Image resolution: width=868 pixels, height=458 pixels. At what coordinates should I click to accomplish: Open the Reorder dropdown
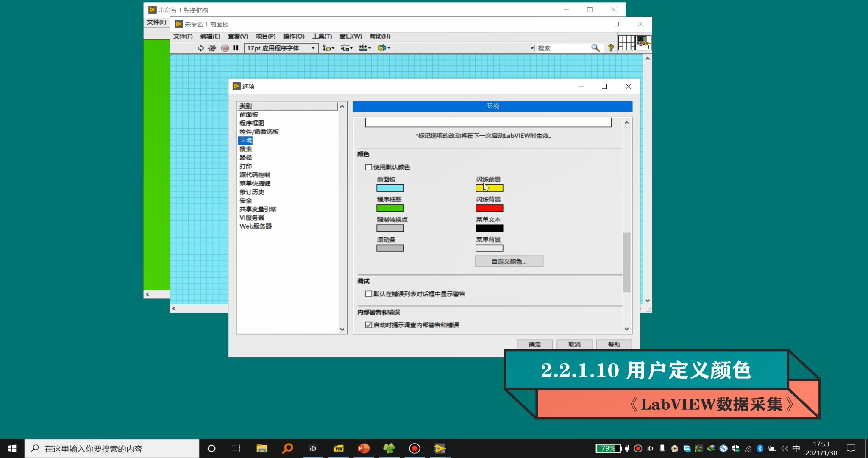pyautogui.click(x=384, y=48)
